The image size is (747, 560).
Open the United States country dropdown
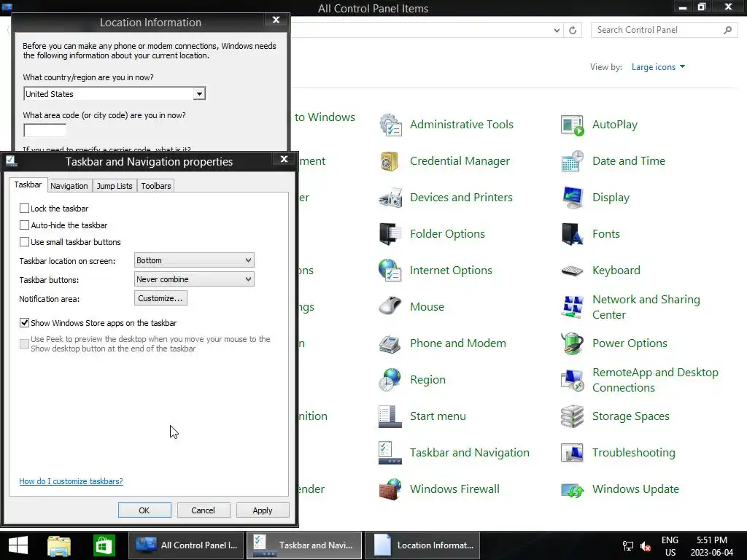(115, 94)
